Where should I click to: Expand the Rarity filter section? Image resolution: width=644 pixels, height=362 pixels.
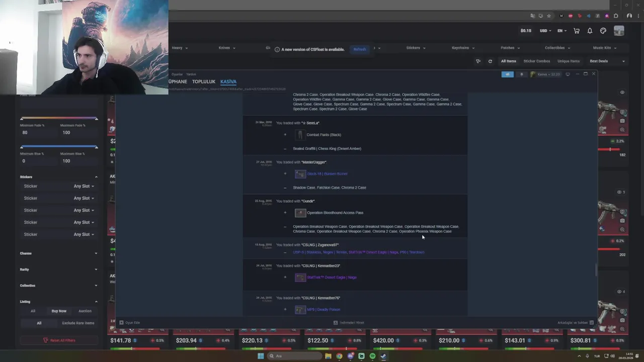tap(59, 269)
